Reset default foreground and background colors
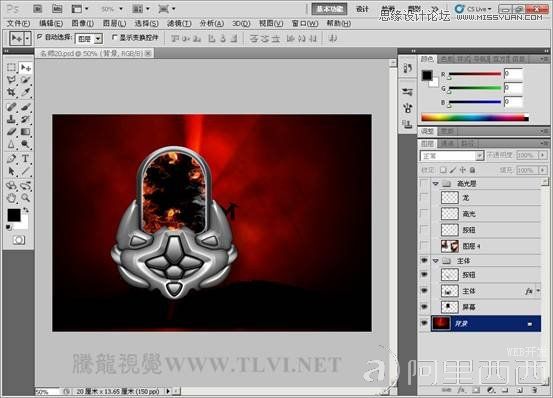Screen dimensions: 553x398 (x=9, y=228)
